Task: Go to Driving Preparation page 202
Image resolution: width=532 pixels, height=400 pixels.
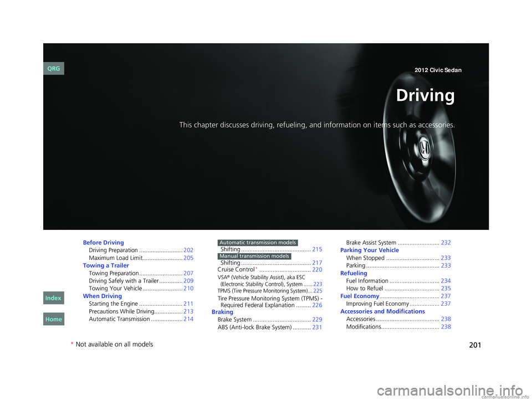Action: click(x=141, y=250)
